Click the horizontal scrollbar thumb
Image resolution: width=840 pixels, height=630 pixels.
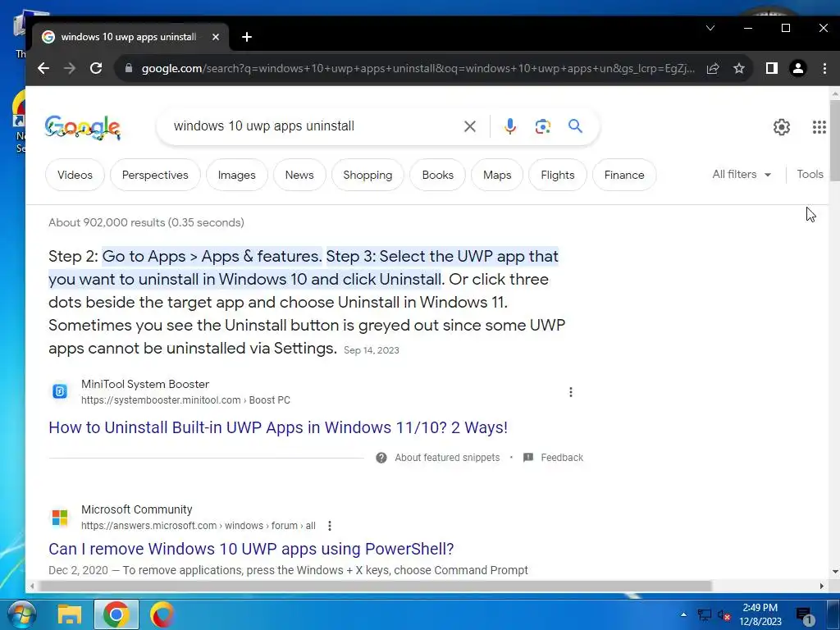[x=375, y=587]
